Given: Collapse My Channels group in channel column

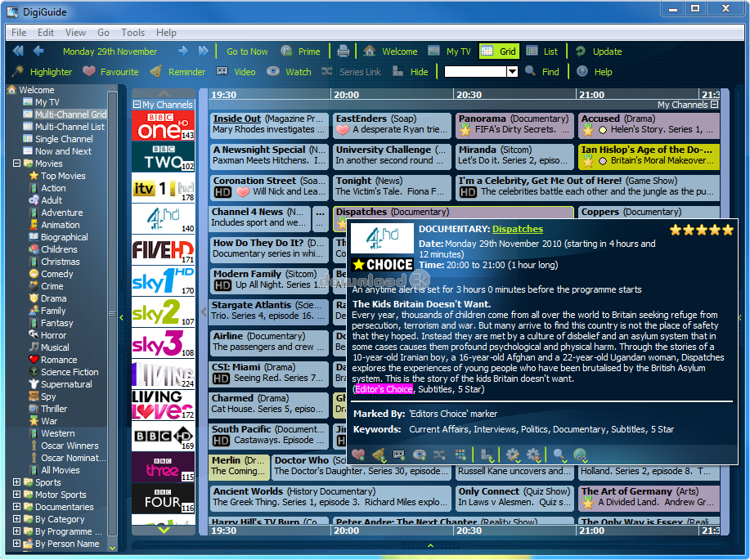Looking at the screenshot, I should [x=137, y=105].
